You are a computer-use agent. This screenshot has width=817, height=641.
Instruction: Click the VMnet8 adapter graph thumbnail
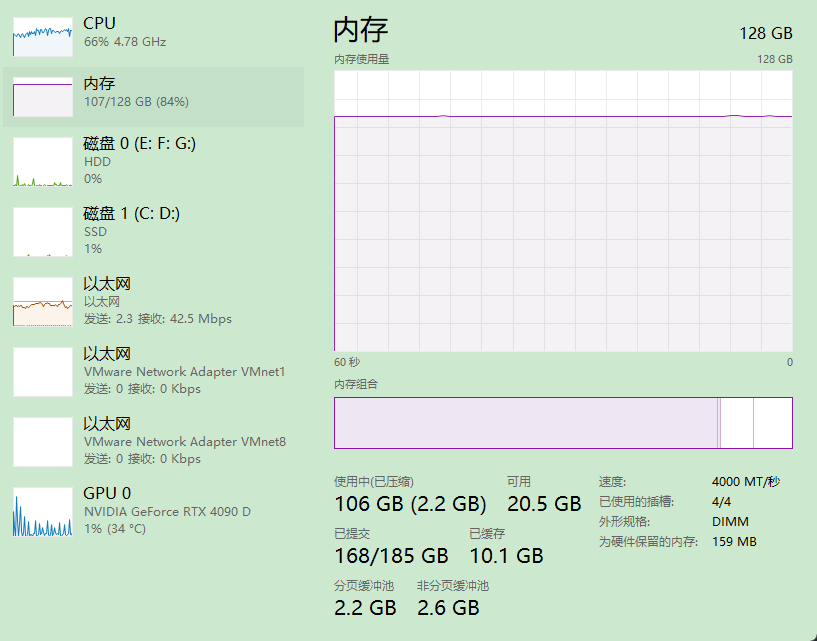point(43,442)
